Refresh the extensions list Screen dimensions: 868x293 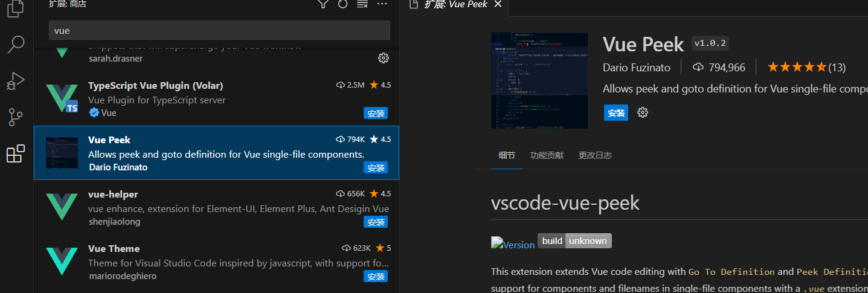(x=342, y=4)
